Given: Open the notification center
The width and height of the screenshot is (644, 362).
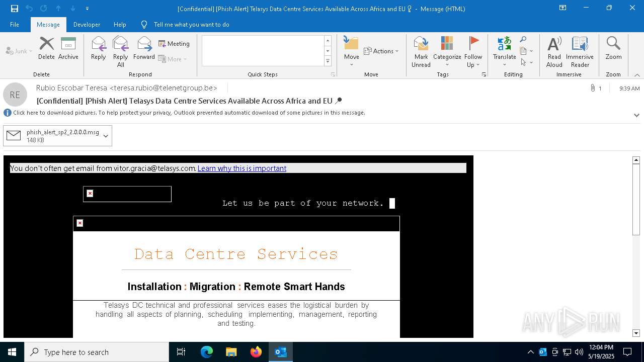Looking at the screenshot, I should [x=627, y=352].
